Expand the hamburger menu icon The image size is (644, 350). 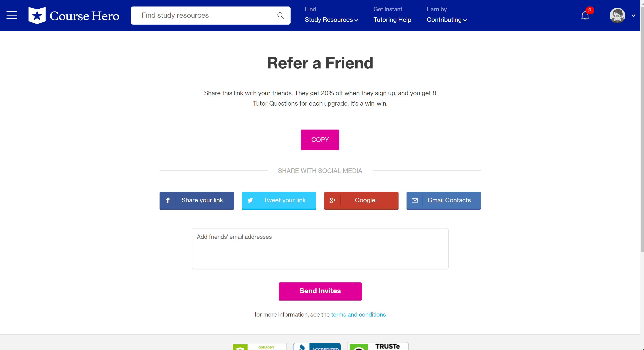12,15
